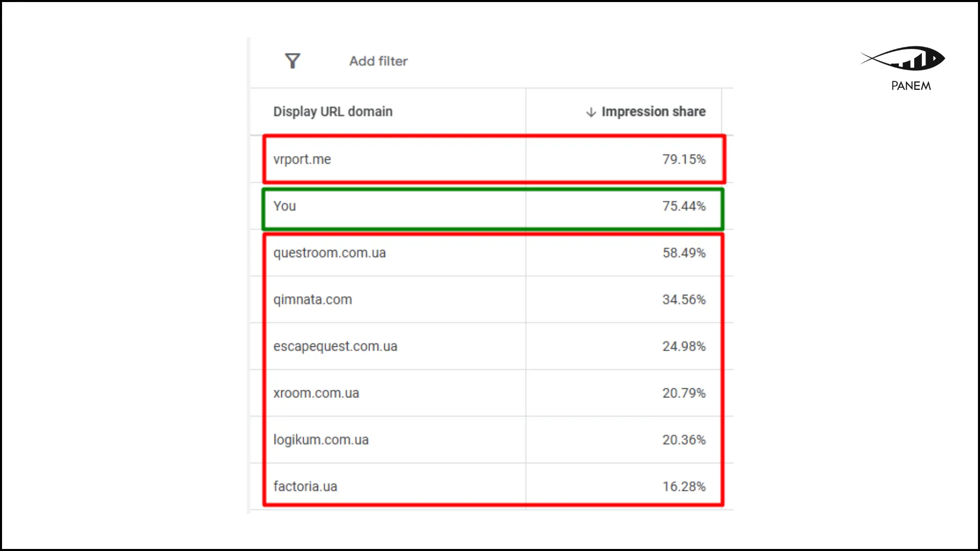Click the Add filter field

(378, 61)
